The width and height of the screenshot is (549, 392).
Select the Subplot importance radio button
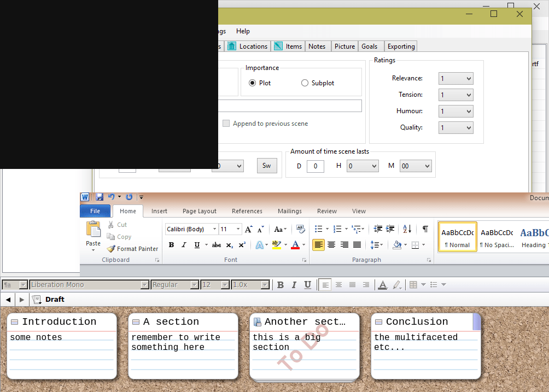305,83
